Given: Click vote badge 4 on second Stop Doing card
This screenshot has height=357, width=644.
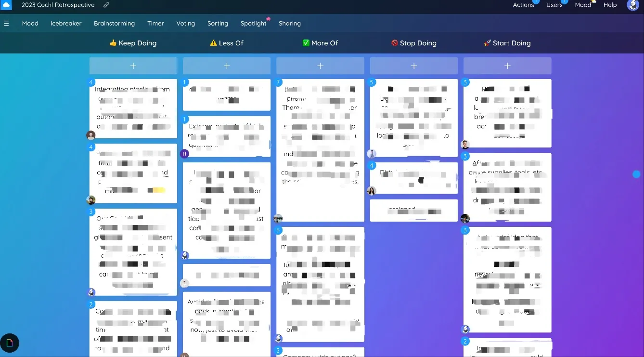Looking at the screenshot, I should point(372,165).
